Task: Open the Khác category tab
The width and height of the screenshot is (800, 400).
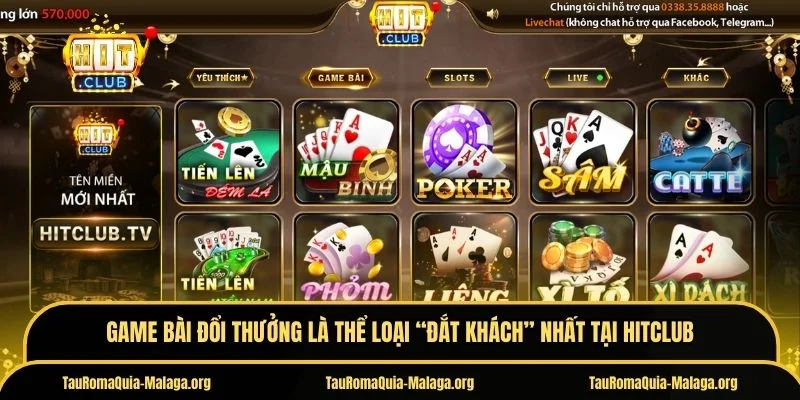Action: pyautogui.click(x=696, y=78)
